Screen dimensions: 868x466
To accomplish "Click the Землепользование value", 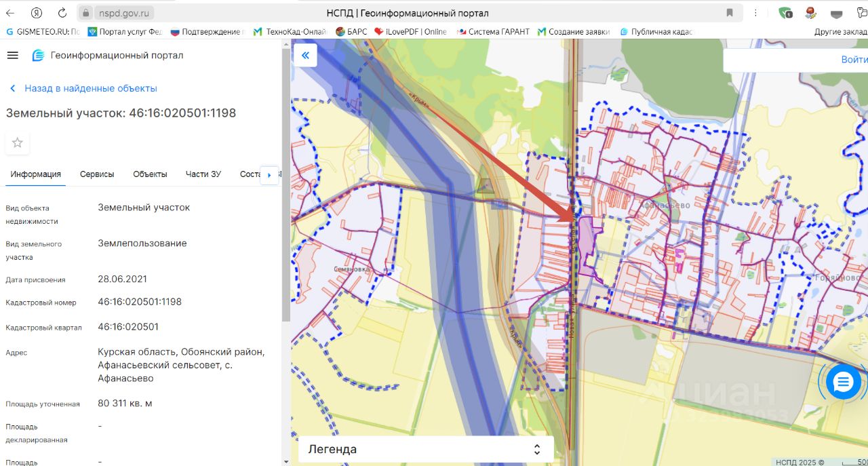I will 142,244.
